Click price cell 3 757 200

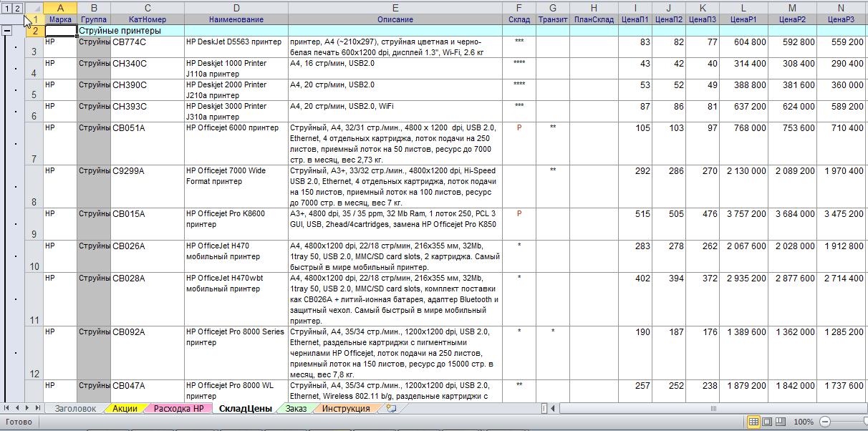[x=743, y=224]
